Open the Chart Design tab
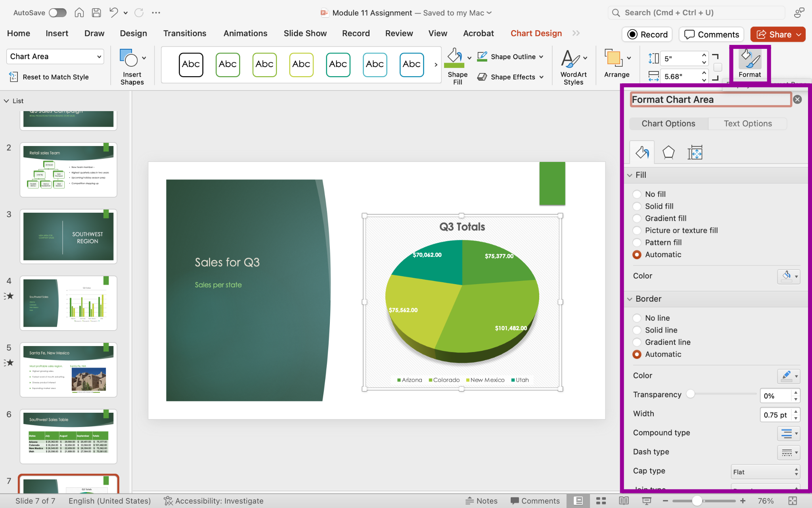 click(536, 33)
